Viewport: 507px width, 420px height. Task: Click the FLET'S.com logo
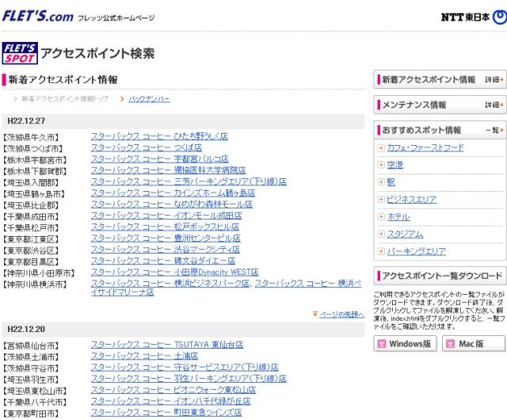pos(38,16)
